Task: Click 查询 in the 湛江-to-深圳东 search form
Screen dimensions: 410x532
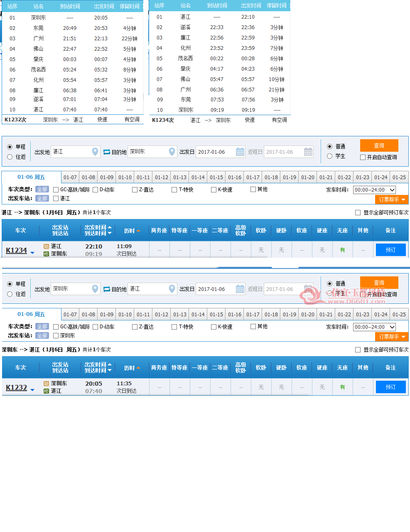Action: click(379, 145)
